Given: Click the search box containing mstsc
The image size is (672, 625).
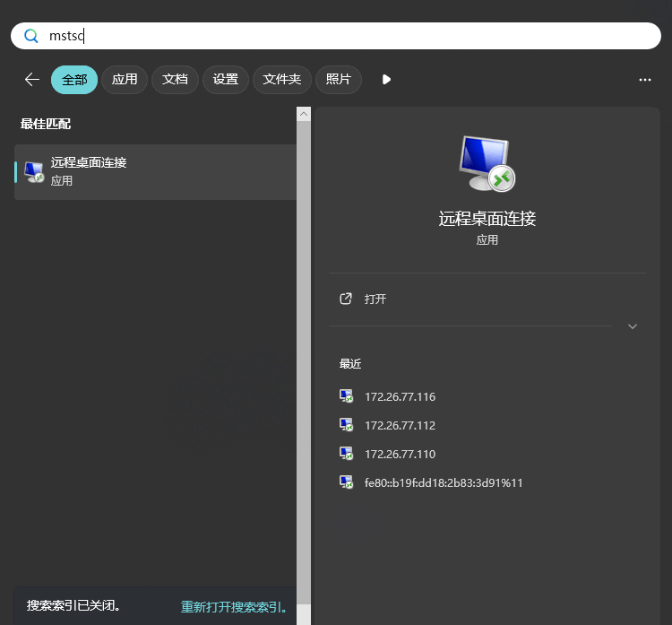Looking at the screenshot, I should pyautogui.click(x=336, y=36).
